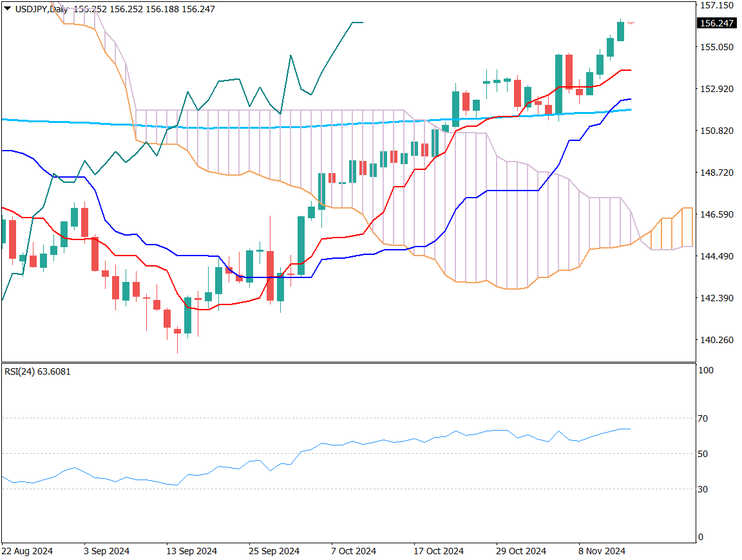This screenshot has width=742, height=560.
Task: Select the RSI 70 level label
Action: (x=703, y=418)
